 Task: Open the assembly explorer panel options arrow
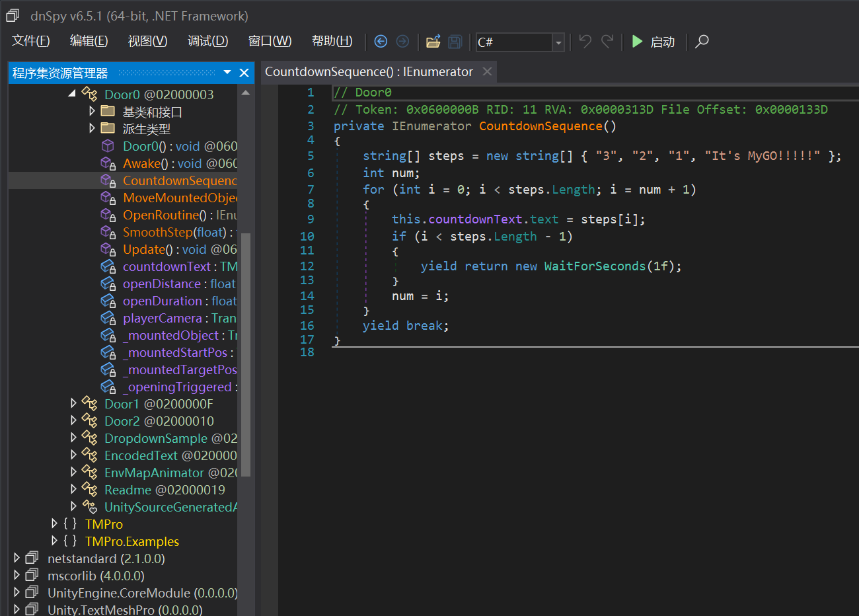pyautogui.click(x=227, y=72)
